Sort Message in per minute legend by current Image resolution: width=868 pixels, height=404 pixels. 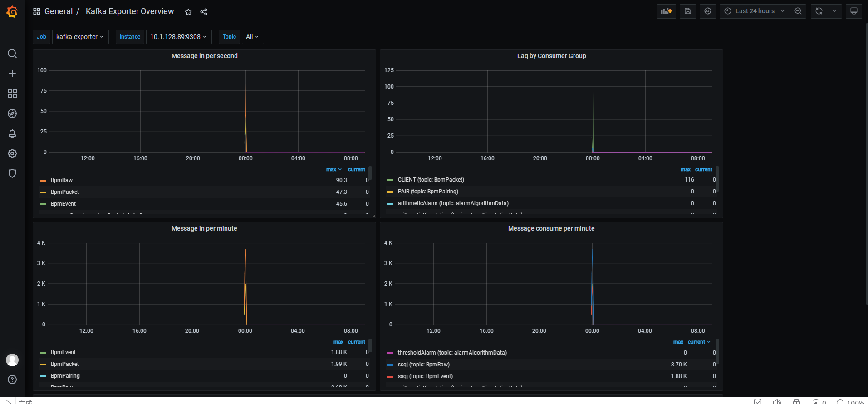tap(357, 342)
